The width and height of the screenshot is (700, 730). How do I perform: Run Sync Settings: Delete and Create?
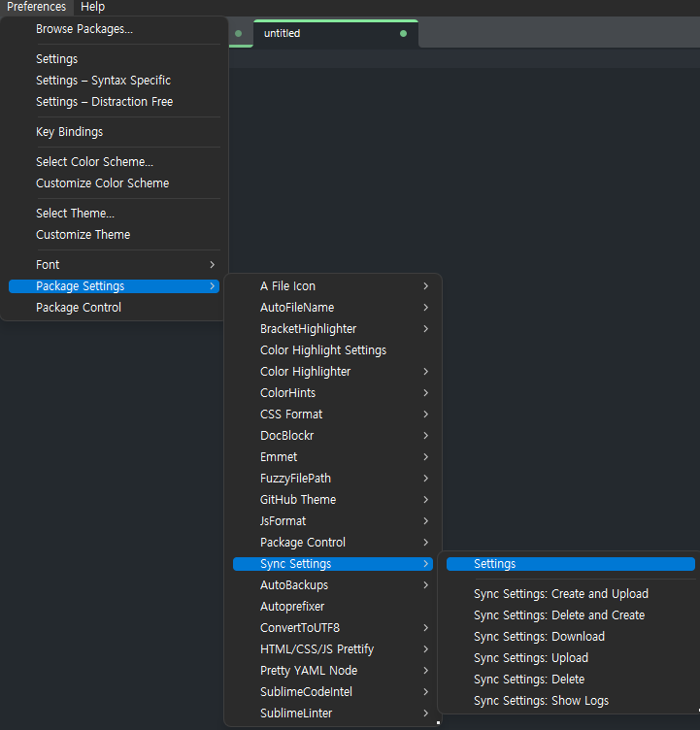(571, 615)
